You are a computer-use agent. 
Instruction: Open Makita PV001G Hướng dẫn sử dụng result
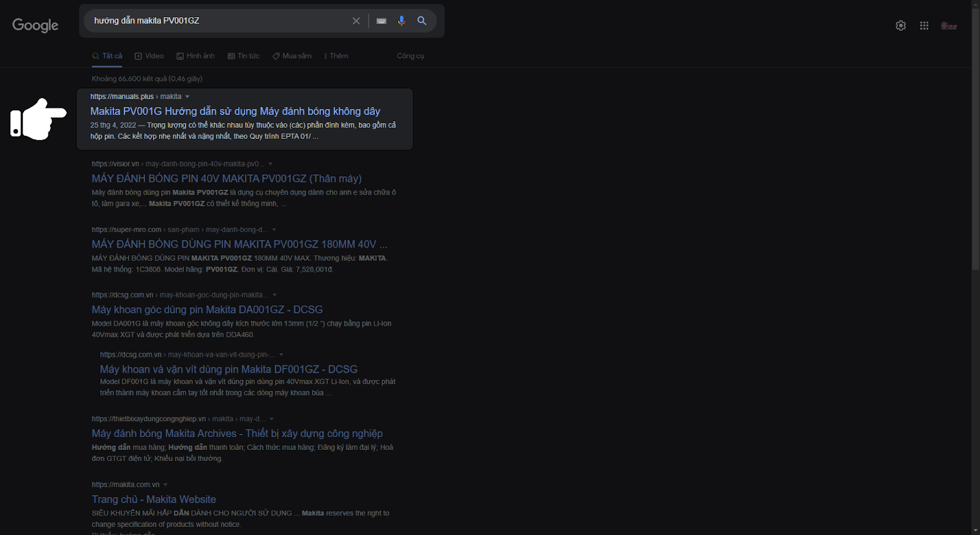pyautogui.click(x=235, y=111)
